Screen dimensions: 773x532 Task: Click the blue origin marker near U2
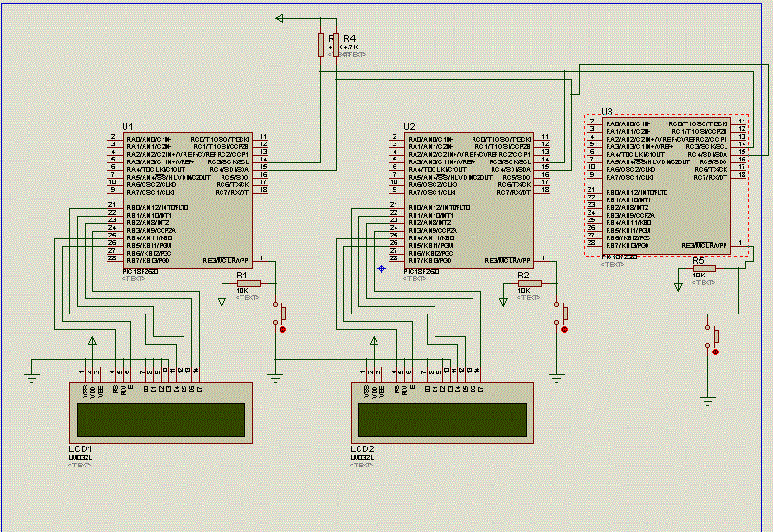tap(381, 269)
